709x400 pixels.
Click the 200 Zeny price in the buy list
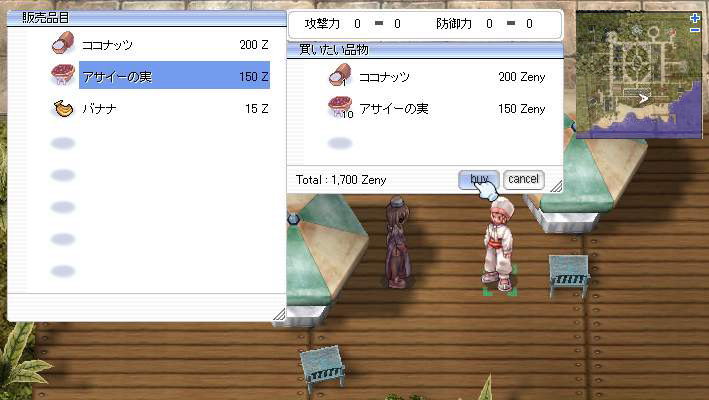click(522, 77)
